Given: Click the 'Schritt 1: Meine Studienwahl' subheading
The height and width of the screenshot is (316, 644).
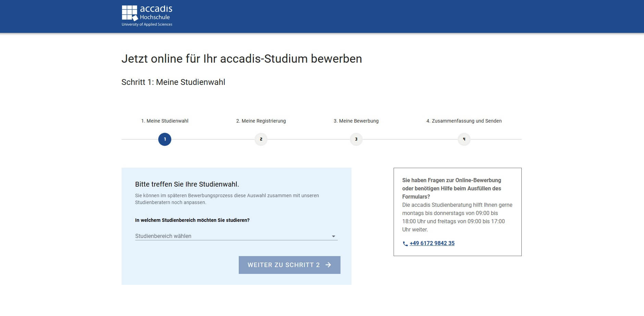Looking at the screenshot, I should (173, 82).
